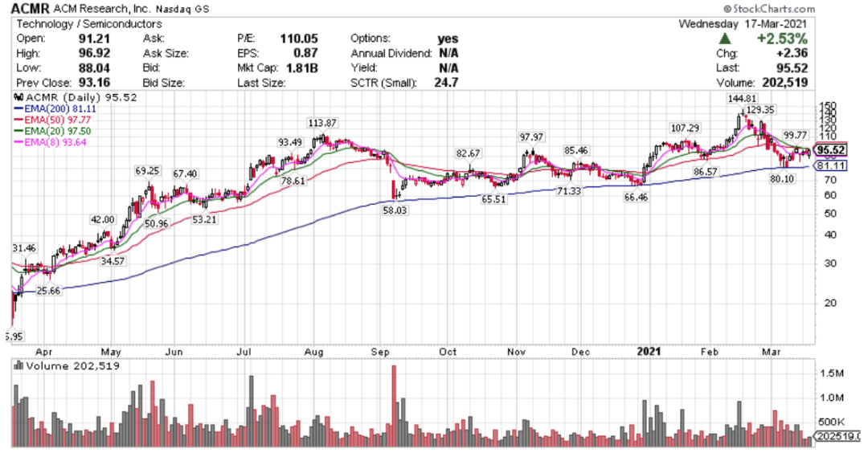Click the 99.77 March high annotation
Viewport: 868px width, 461px height.
click(796, 135)
